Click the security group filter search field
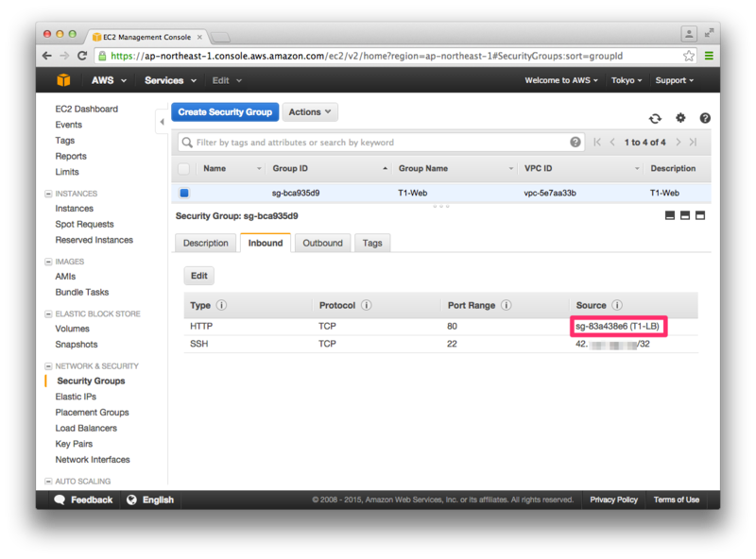 click(x=381, y=143)
